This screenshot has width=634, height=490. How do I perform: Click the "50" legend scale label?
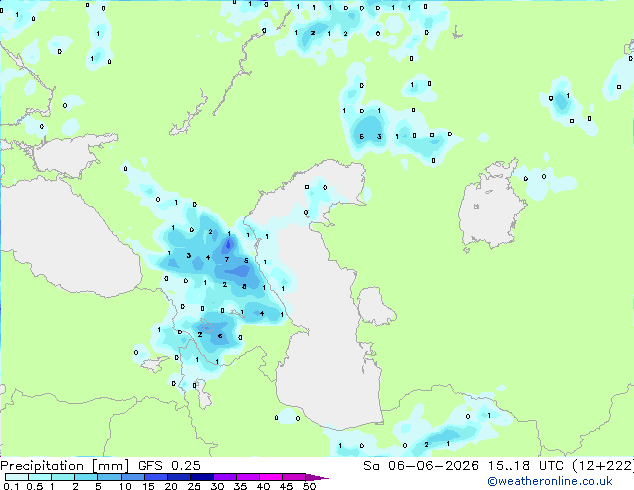click(x=309, y=486)
